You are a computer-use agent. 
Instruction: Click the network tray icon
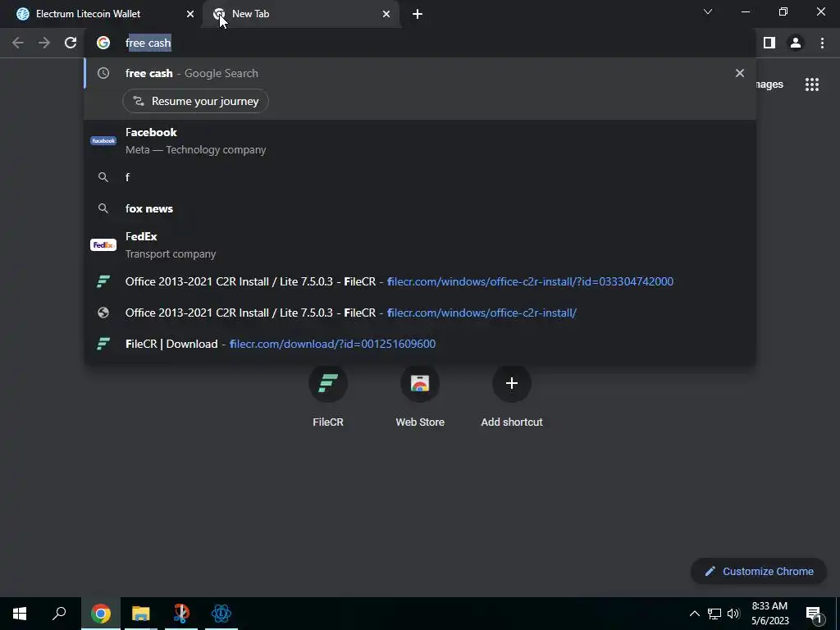pos(714,614)
